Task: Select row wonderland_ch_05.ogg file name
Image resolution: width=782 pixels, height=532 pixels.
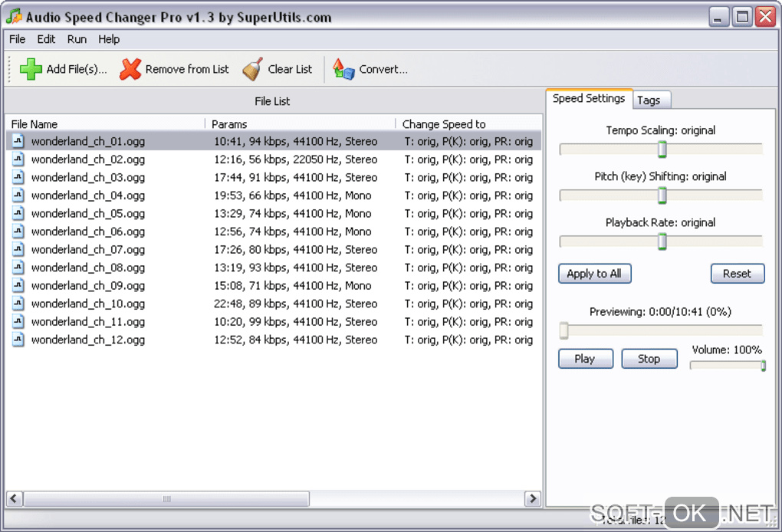Action: coord(88,213)
